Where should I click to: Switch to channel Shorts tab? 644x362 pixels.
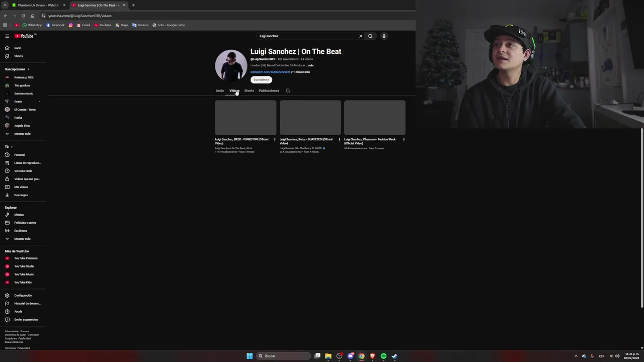tap(249, 90)
